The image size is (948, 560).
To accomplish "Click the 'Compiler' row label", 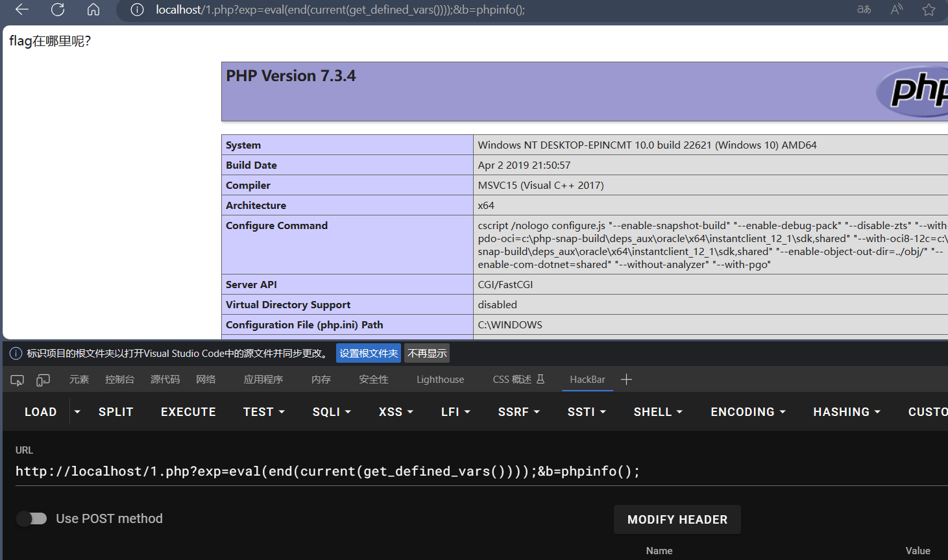I will click(x=248, y=185).
